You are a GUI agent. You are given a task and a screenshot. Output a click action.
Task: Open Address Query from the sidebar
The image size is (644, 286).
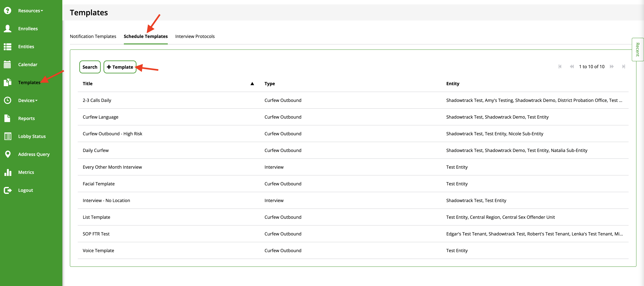tap(34, 154)
